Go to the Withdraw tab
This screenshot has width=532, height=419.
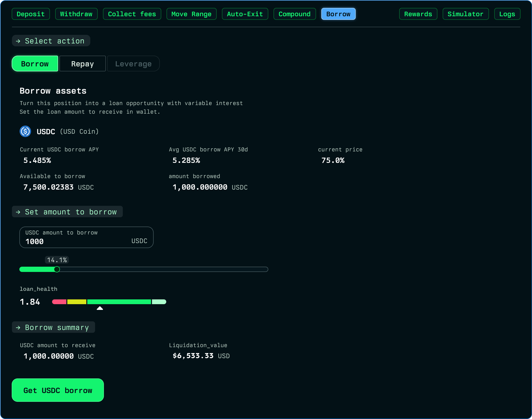pos(76,14)
